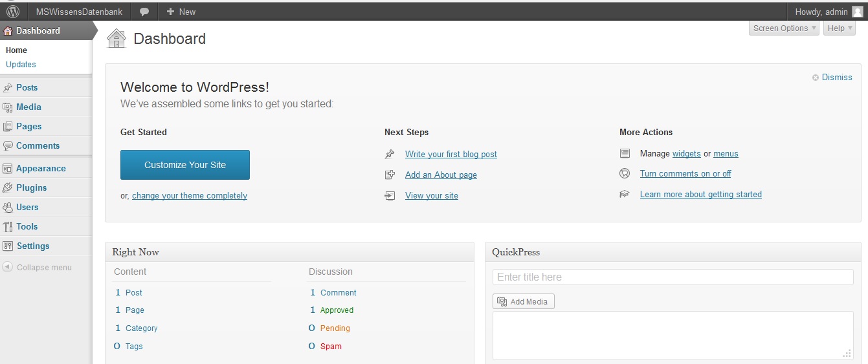This screenshot has width=868, height=364.
Task: Click the Pages icon in sidebar
Action: tap(8, 126)
